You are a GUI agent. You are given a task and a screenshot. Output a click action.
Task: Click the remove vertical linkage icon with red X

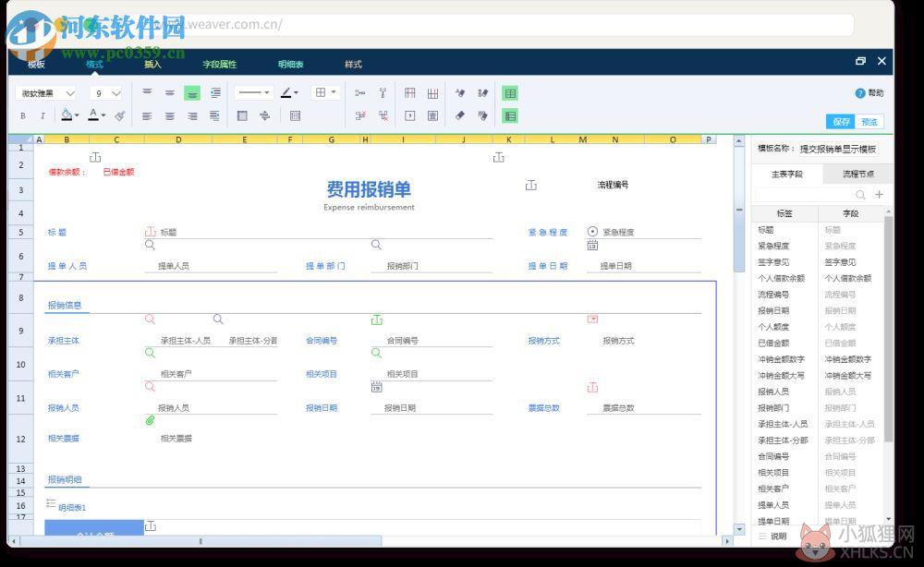click(x=383, y=116)
